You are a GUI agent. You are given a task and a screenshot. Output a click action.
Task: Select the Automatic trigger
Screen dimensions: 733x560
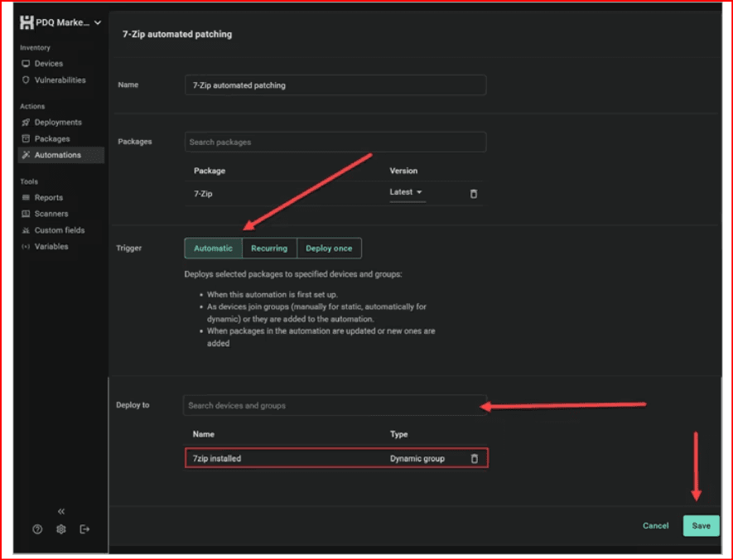[213, 249]
